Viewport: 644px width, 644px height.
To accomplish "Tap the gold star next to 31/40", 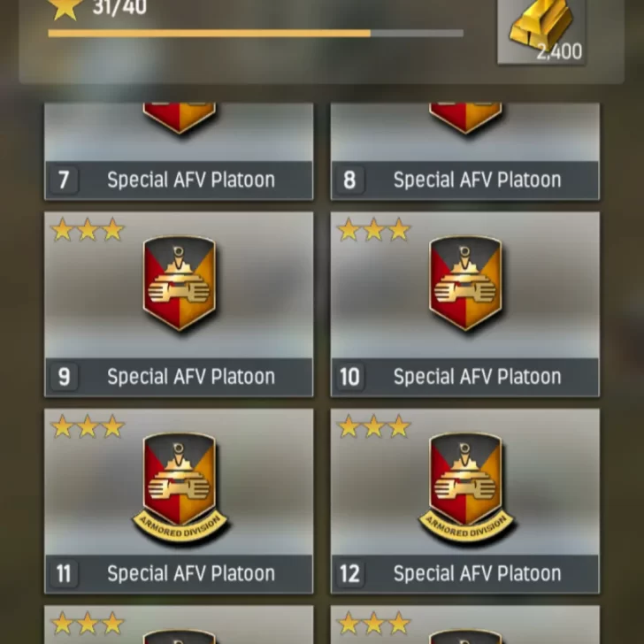I will coord(65,8).
